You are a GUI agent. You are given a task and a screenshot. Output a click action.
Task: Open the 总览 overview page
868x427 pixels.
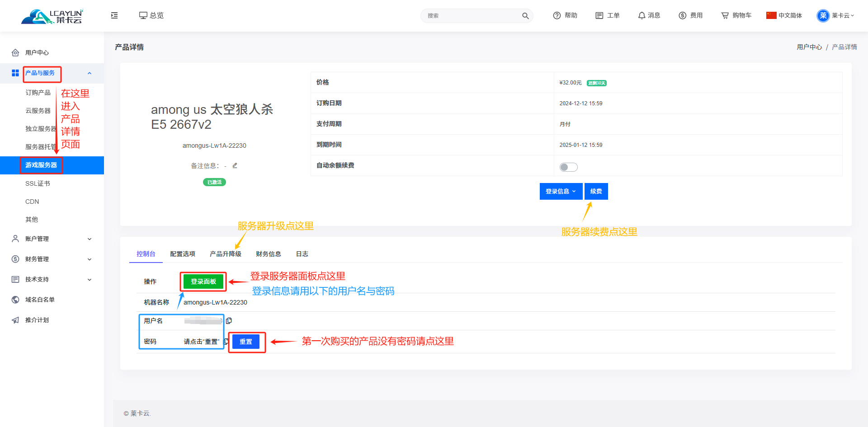[151, 15]
